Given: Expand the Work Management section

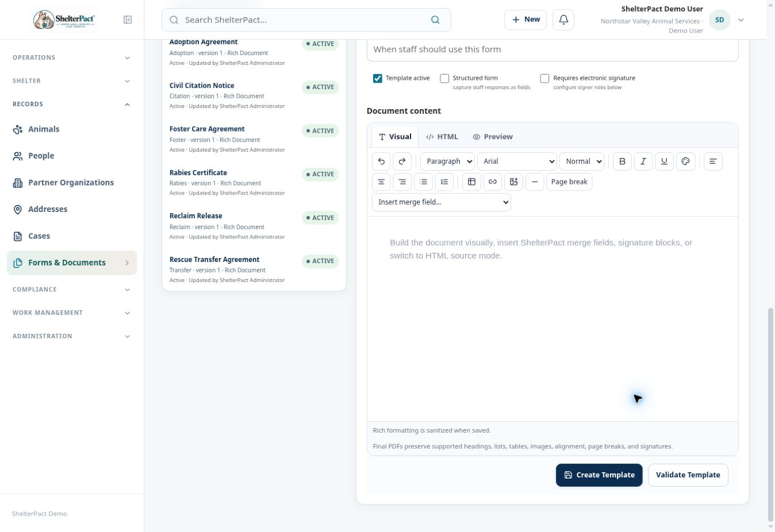Looking at the screenshot, I should click(72, 313).
